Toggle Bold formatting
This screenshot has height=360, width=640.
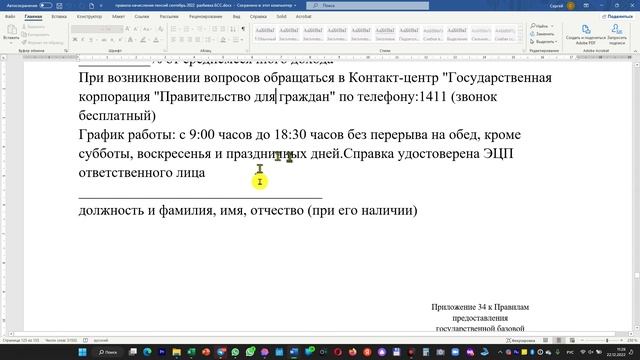click(75, 40)
